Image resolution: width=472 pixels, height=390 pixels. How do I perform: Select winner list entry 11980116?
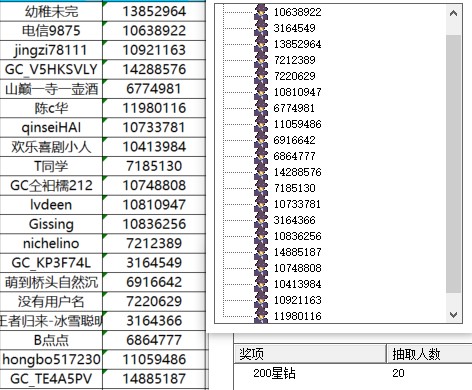pyautogui.click(x=298, y=316)
